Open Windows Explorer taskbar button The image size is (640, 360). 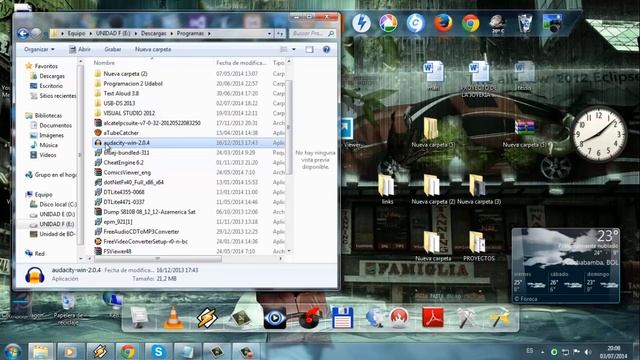point(40,351)
